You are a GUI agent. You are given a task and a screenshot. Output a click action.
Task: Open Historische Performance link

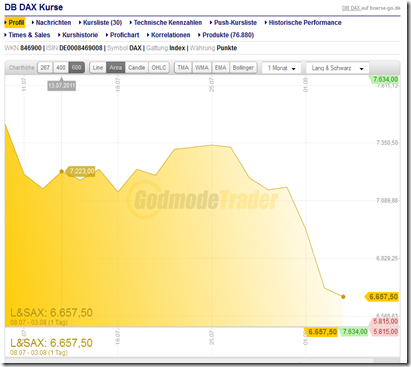coord(305,23)
